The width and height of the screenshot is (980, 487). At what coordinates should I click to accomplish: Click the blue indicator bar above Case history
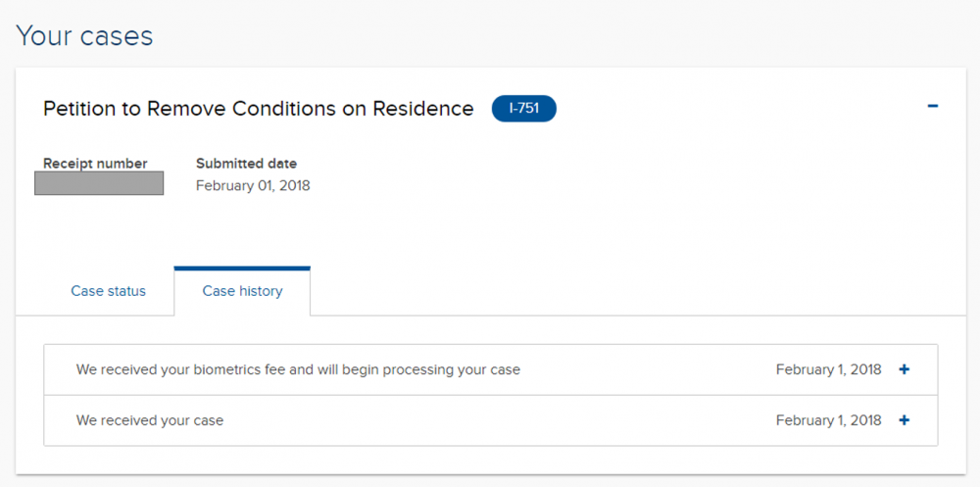242,268
